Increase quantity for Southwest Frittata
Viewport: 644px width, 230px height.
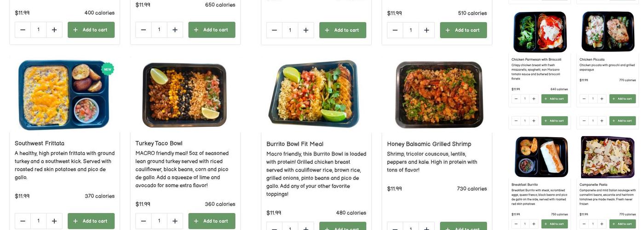(54, 221)
